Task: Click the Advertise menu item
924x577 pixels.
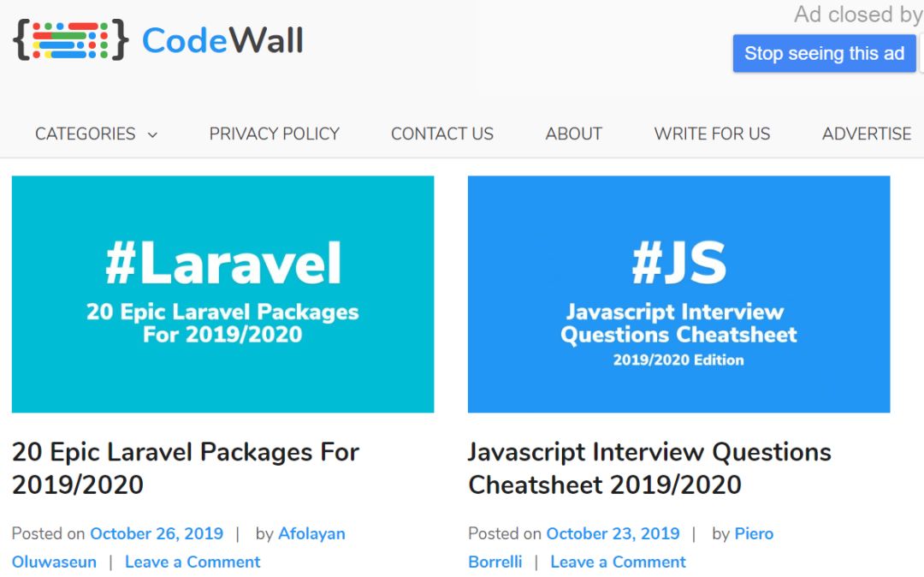Action: pos(866,134)
